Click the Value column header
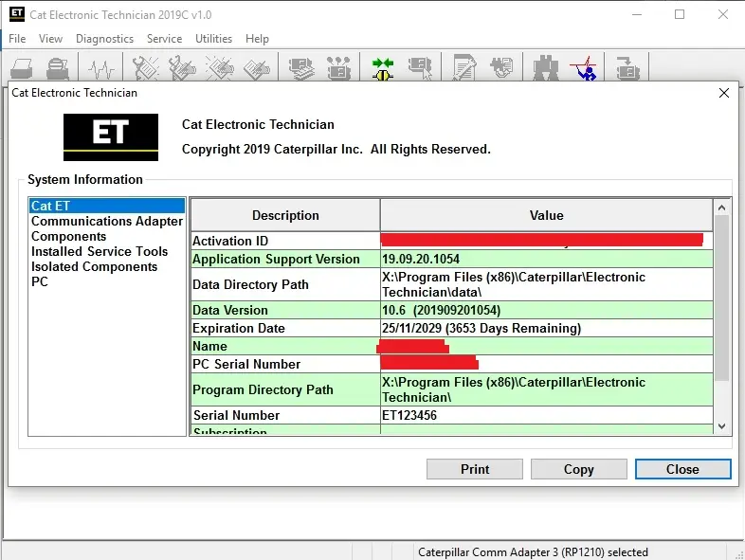The height and width of the screenshot is (560, 745). [546, 215]
